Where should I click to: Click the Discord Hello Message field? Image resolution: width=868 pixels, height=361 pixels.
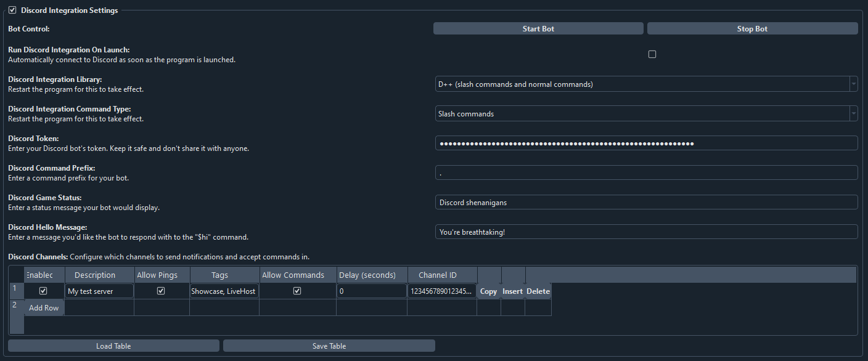pyautogui.click(x=646, y=232)
